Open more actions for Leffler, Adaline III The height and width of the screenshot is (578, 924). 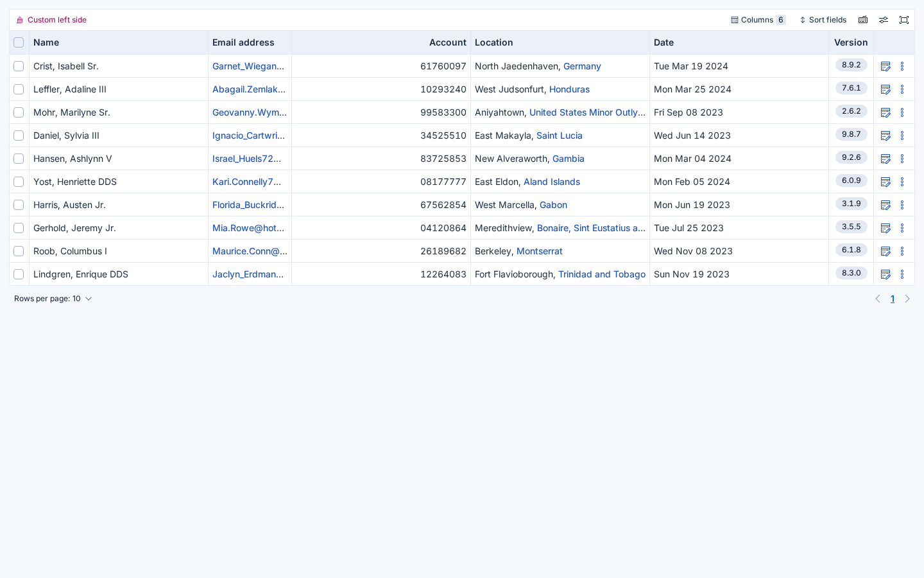point(902,89)
